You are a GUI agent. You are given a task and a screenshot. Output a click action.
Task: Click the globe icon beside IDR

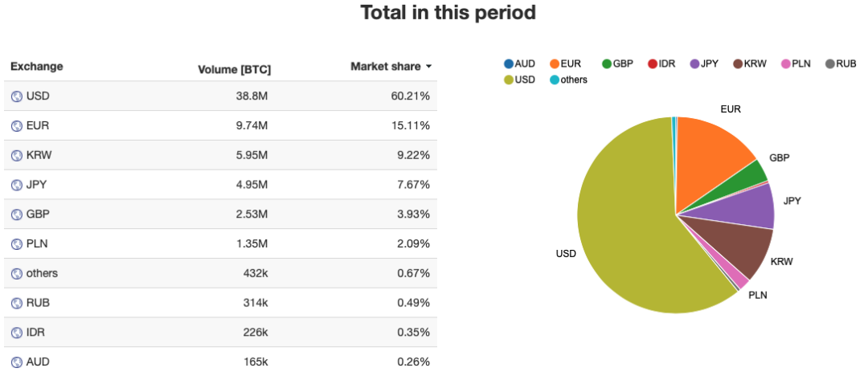point(16,333)
